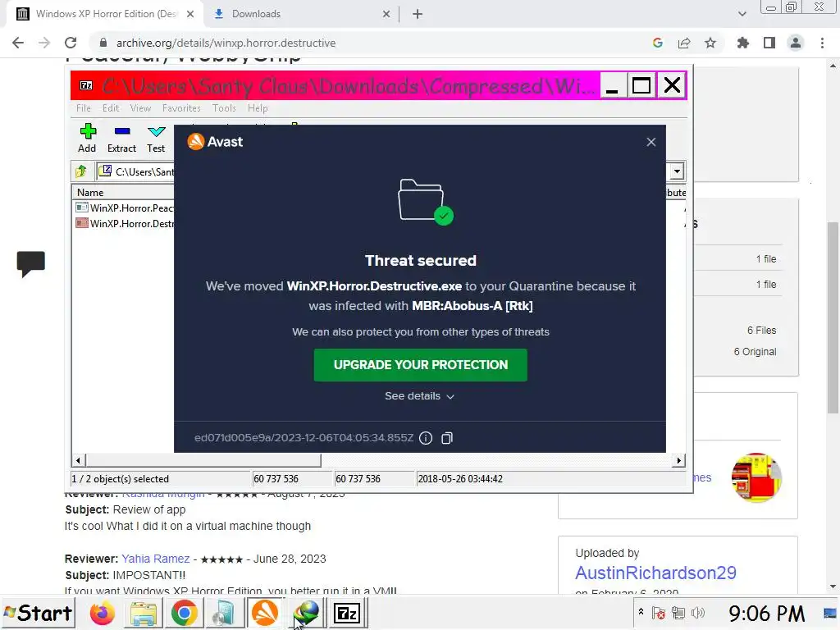Select the WinXP.Horror.Peac file row
Image resolution: width=840 pixels, height=630 pixels.
[125, 208]
